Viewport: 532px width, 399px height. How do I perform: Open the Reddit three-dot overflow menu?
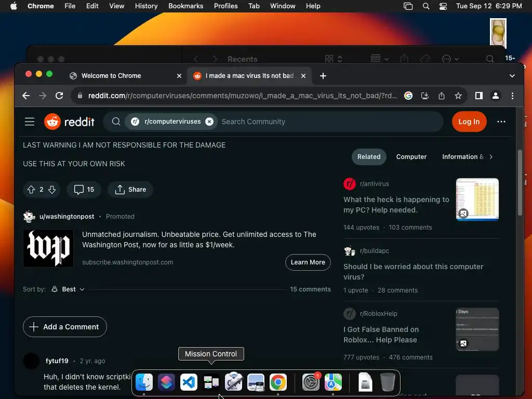coord(501,122)
